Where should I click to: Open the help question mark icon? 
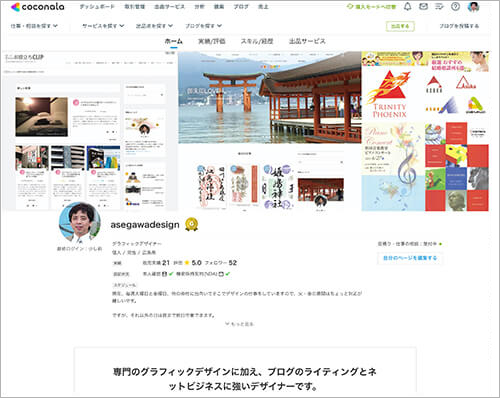click(x=455, y=6)
